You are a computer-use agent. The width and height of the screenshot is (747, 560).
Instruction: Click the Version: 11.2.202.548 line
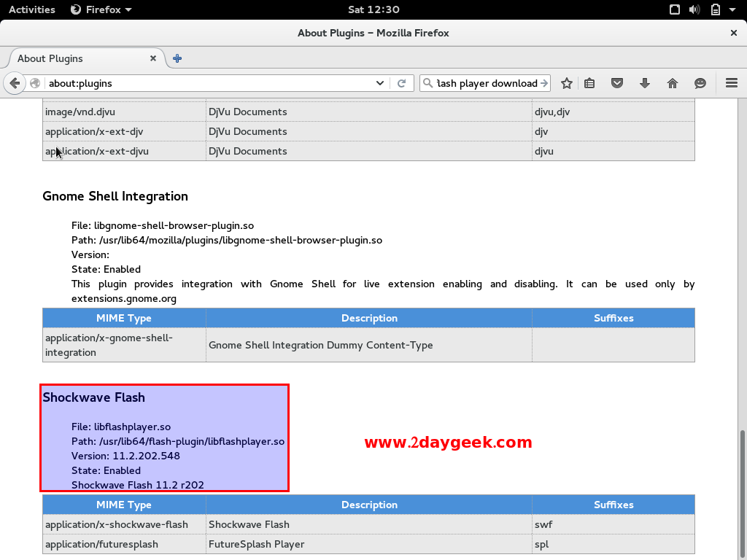pyautogui.click(x=125, y=456)
